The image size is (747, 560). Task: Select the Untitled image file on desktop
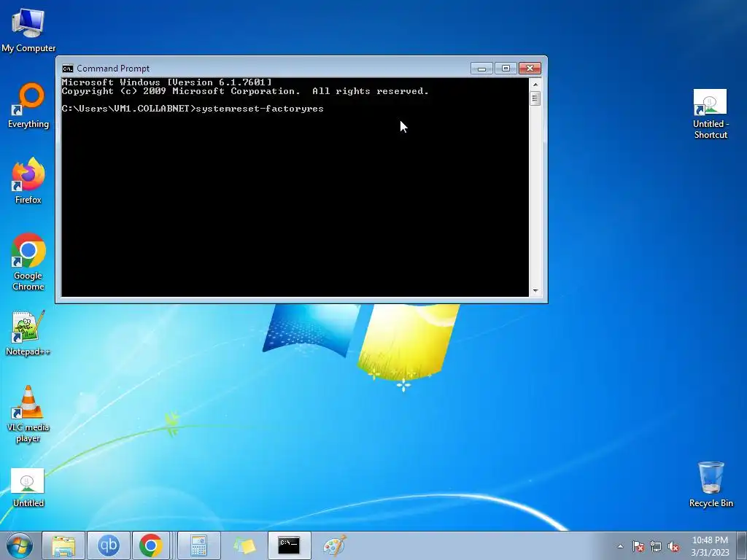[x=28, y=488]
